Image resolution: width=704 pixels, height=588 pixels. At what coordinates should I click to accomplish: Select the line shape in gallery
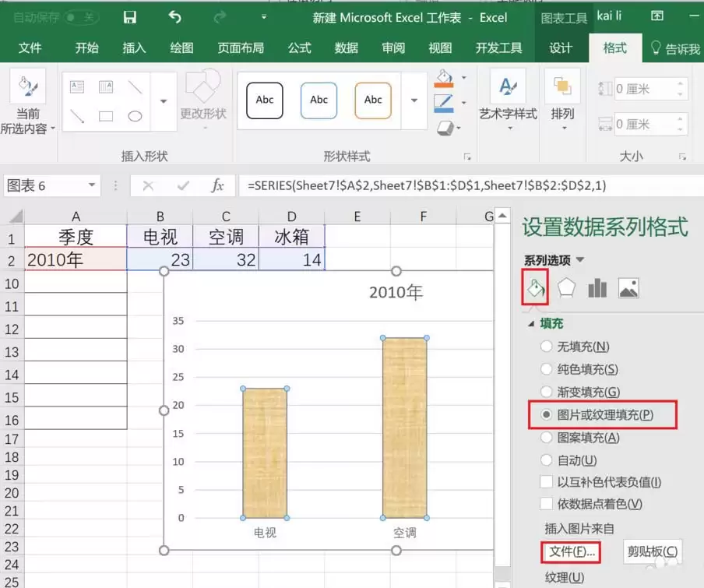pyautogui.click(x=135, y=86)
